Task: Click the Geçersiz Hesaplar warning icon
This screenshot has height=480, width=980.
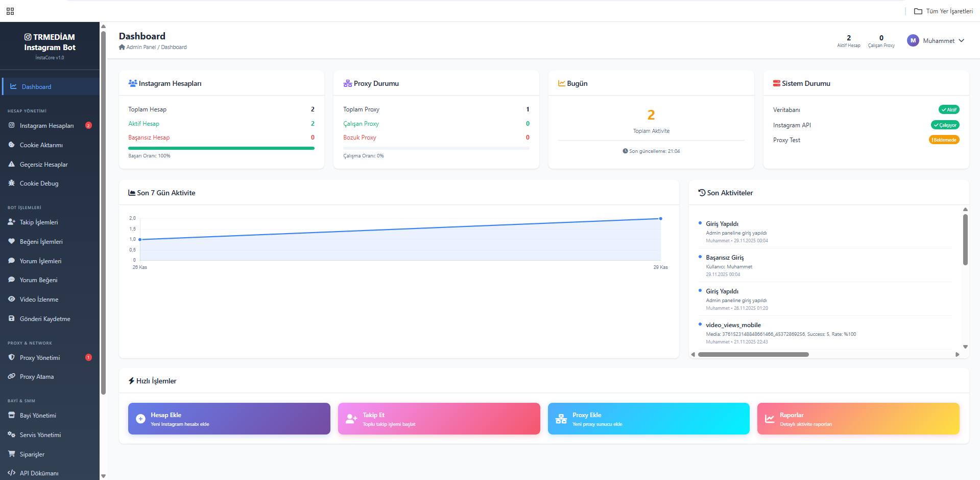Action: pos(11,164)
